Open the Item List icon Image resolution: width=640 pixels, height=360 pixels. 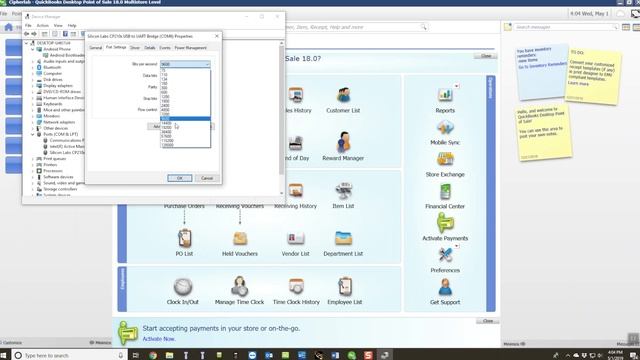pyautogui.click(x=343, y=191)
